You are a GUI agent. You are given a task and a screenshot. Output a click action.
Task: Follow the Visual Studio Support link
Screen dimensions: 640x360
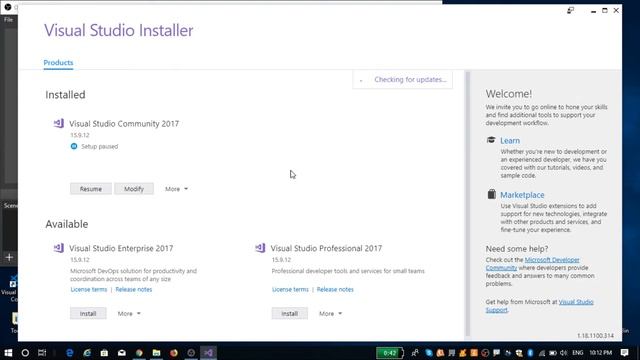(x=539, y=306)
